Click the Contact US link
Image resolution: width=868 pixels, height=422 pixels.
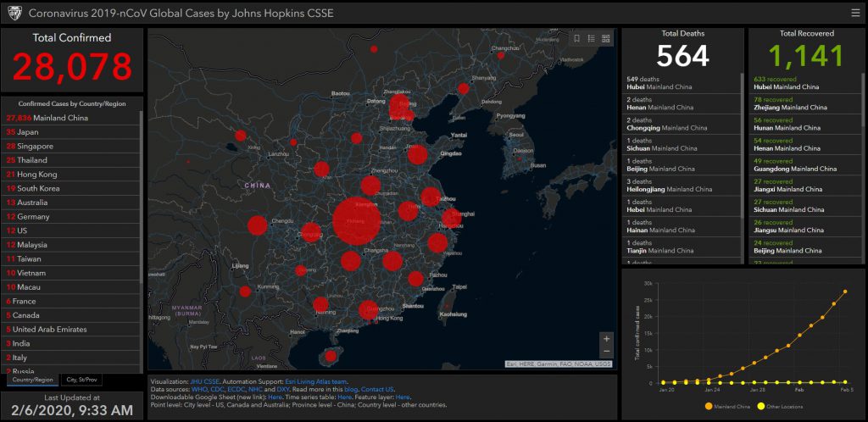(x=377, y=390)
